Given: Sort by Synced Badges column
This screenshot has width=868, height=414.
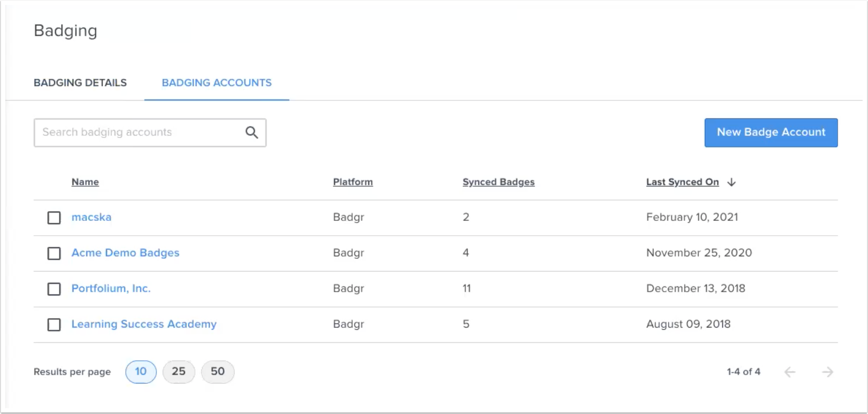Looking at the screenshot, I should point(498,182).
